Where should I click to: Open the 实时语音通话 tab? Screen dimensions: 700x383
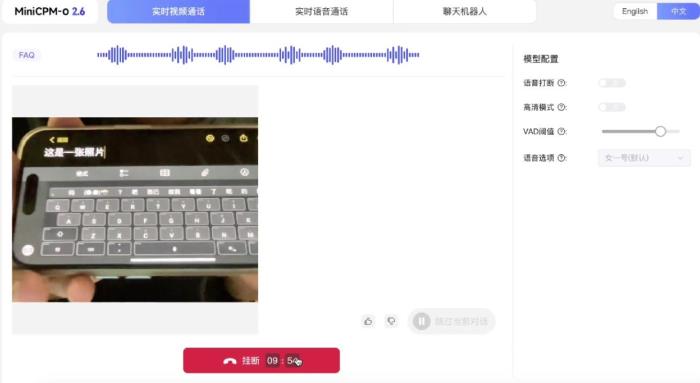tap(321, 11)
